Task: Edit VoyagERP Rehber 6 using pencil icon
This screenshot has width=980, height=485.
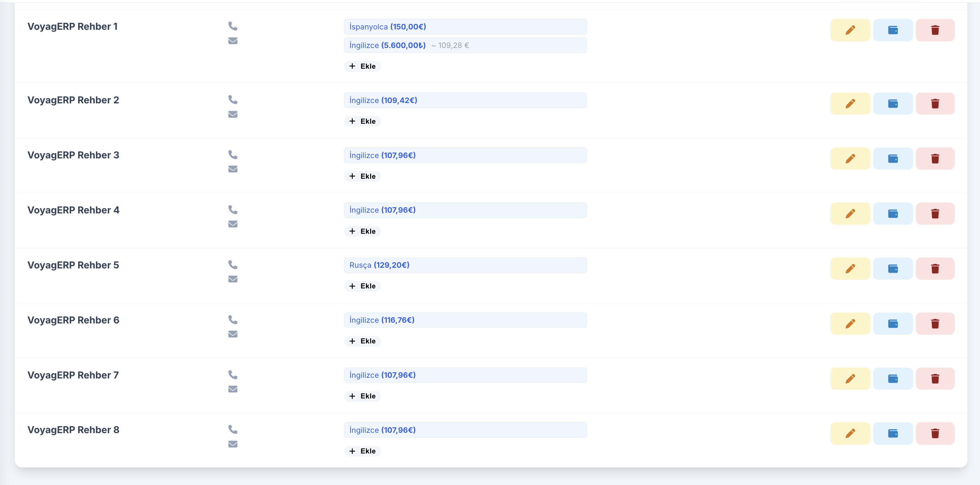Action: click(850, 324)
